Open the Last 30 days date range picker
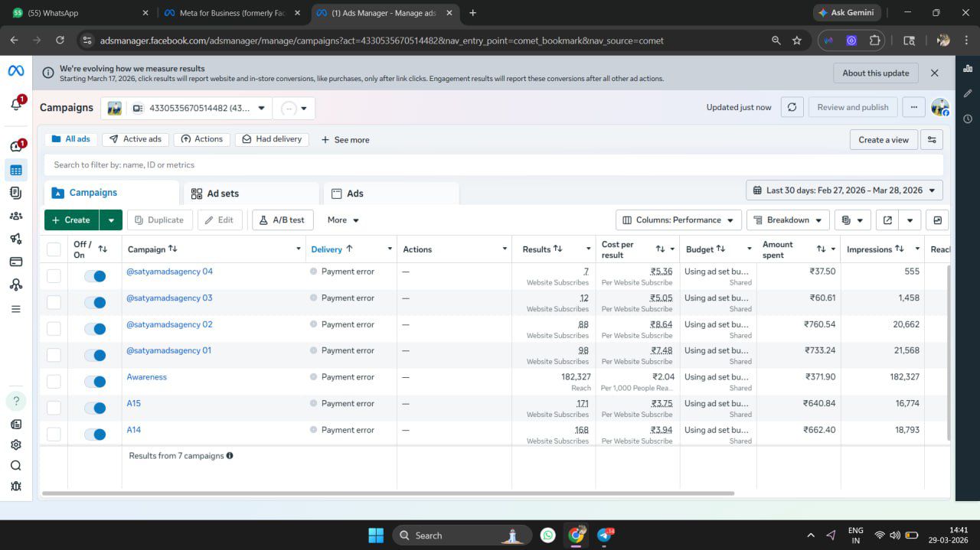This screenshot has width=980, height=550. pyautogui.click(x=844, y=190)
